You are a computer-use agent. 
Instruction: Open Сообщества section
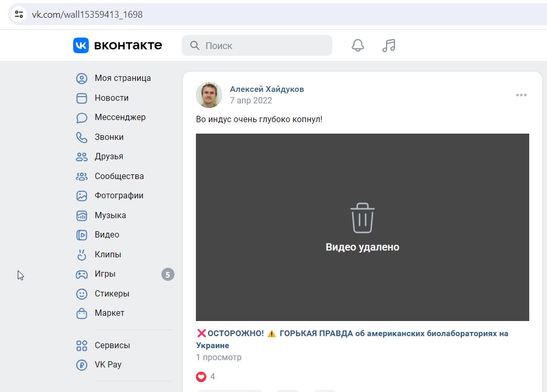click(119, 176)
